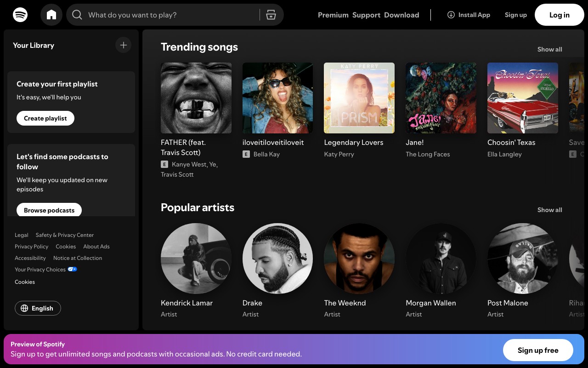
Task: Click the plus icon to create a playlist
Action: 123,45
